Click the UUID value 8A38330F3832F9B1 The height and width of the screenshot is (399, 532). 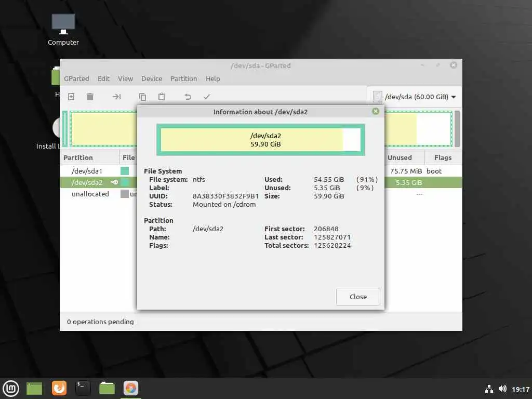225,196
